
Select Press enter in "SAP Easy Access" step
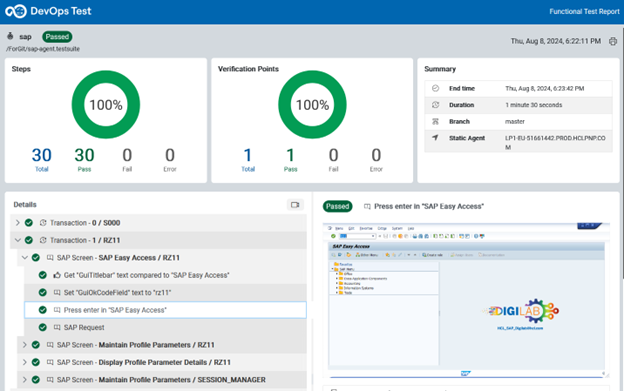165,310
